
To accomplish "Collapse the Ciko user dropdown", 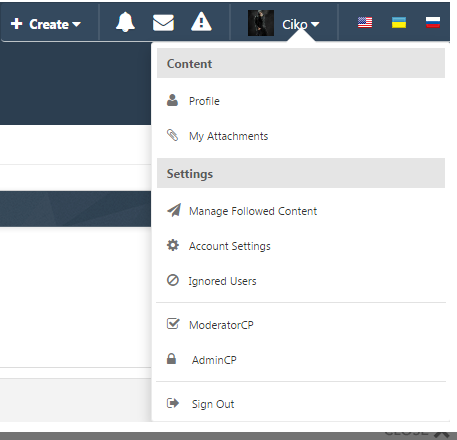I will click(301, 24).
